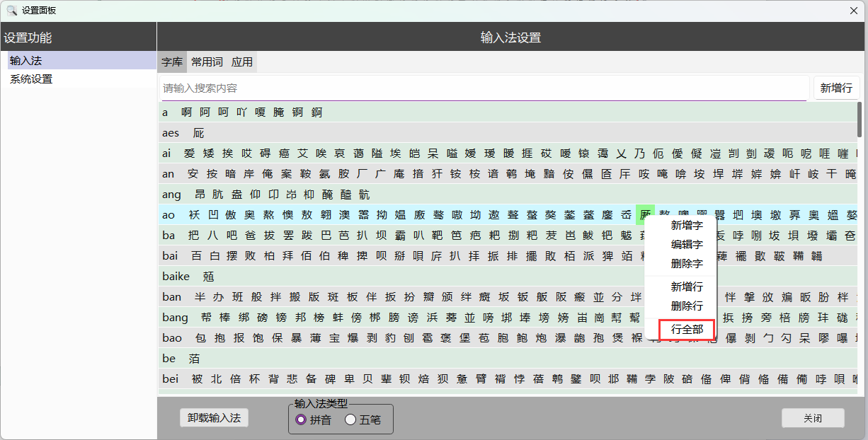Close the 设置面板 window with the X
868x440 pixels.
click(854, 10)
